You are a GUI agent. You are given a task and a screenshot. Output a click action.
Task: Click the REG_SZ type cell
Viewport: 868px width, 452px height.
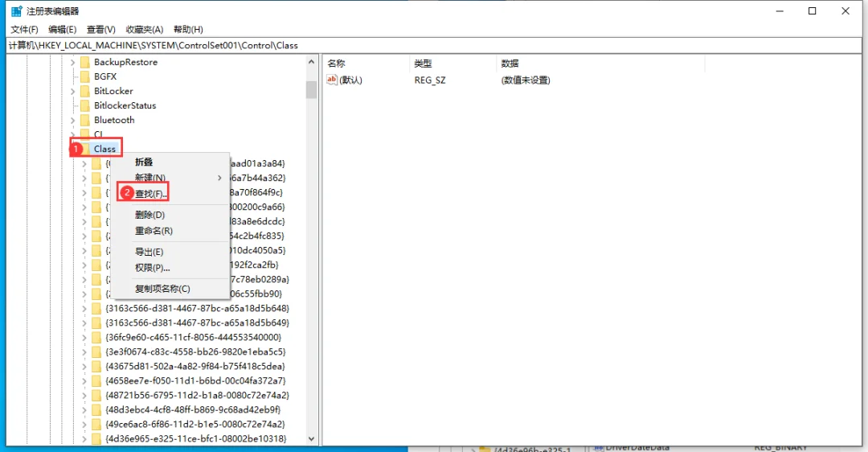click(x=430, y=80)
